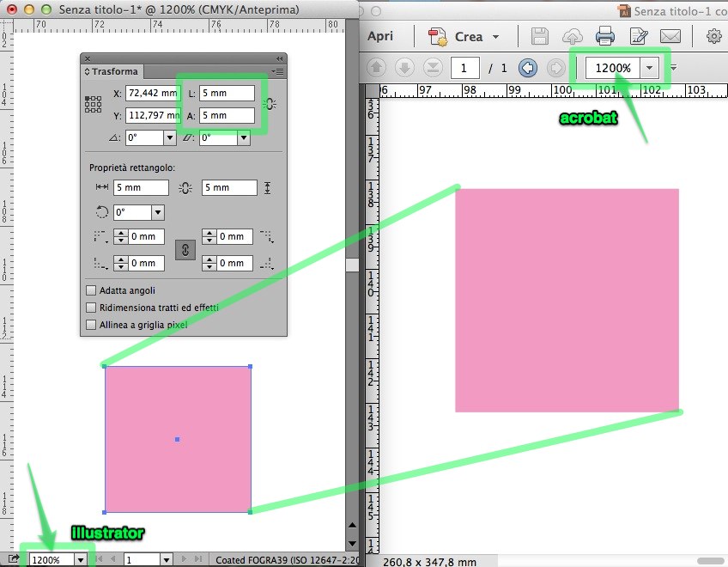
Task: Click the A height field
Action: 227,115
